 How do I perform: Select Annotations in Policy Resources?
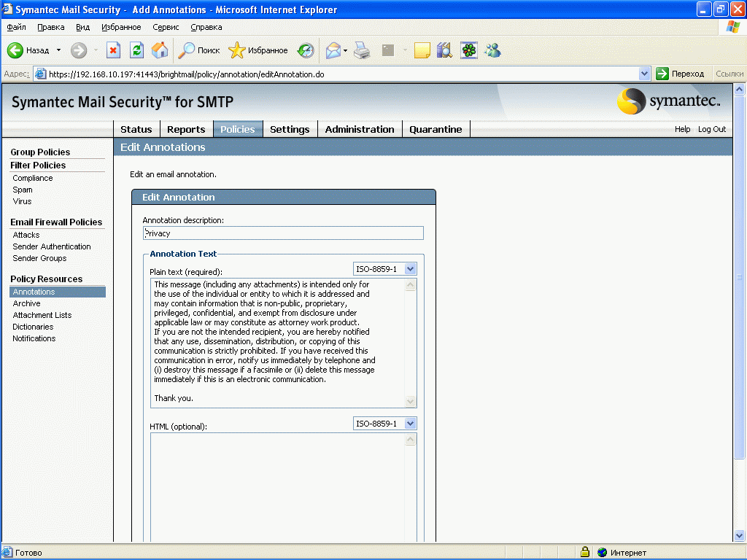pos(57,292)
